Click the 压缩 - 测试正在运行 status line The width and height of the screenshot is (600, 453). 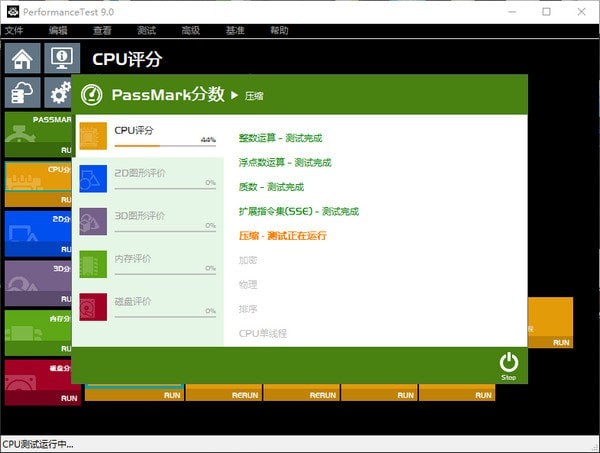tap(283, 236)
